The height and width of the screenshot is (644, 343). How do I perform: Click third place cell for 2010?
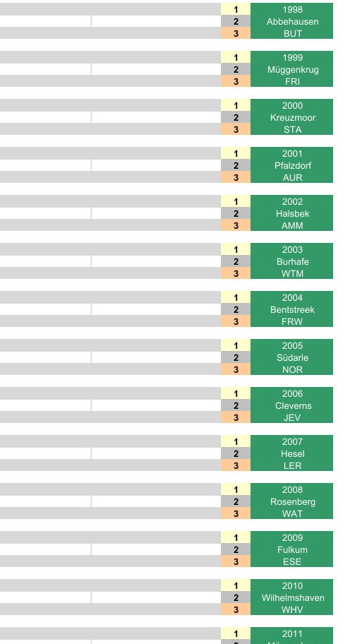[x=236, y=609]
